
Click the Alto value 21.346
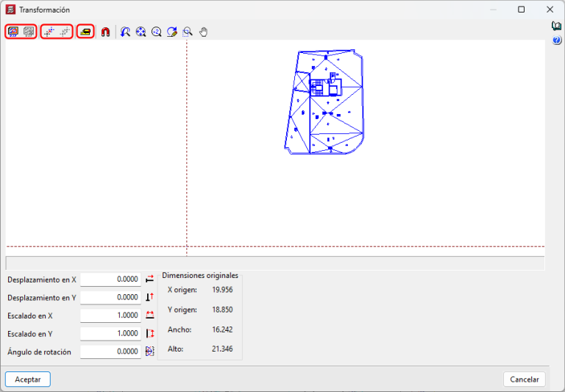[222, 349]
